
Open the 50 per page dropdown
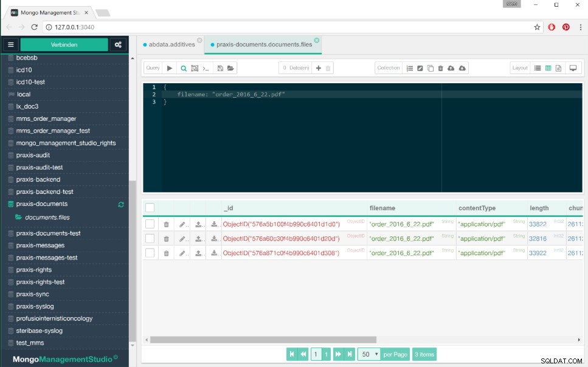coord(369,354)
